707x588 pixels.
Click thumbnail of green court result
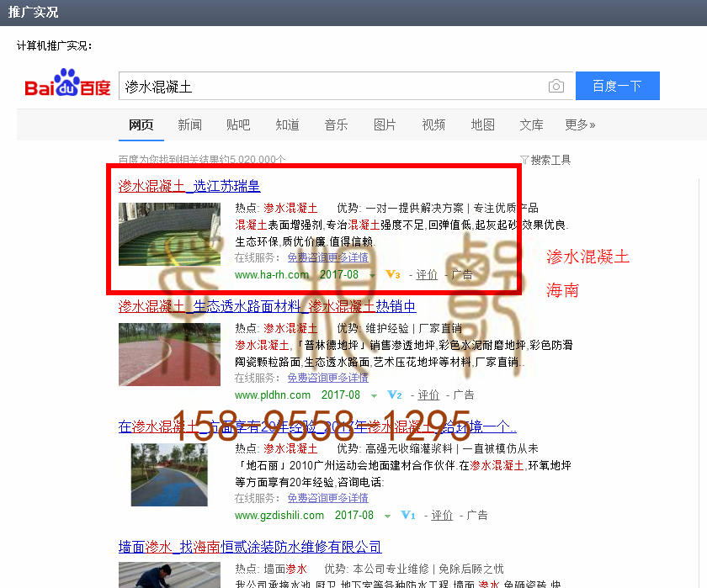[x=169, y=234]
